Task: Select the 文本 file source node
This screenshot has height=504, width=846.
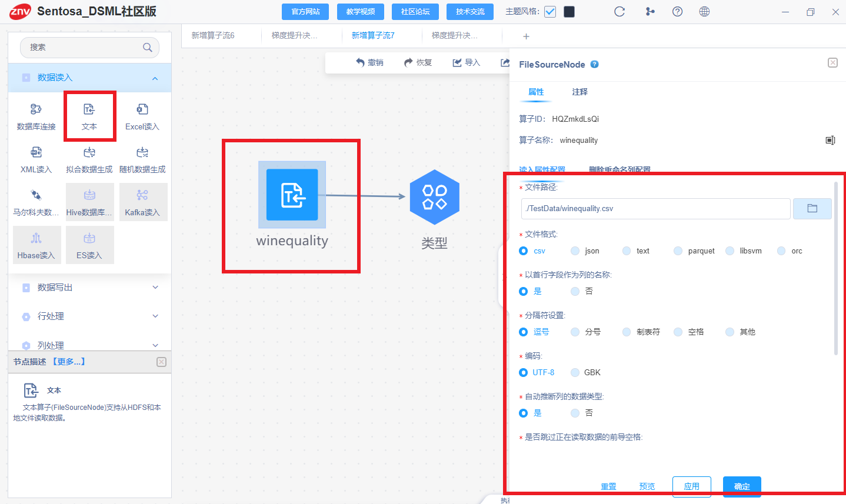Action: coord(89,116)
